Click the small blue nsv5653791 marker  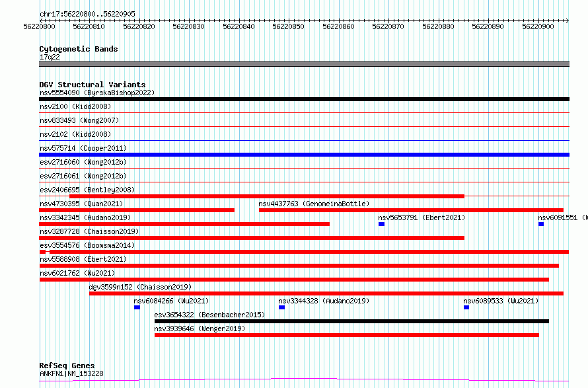(381, 224)
